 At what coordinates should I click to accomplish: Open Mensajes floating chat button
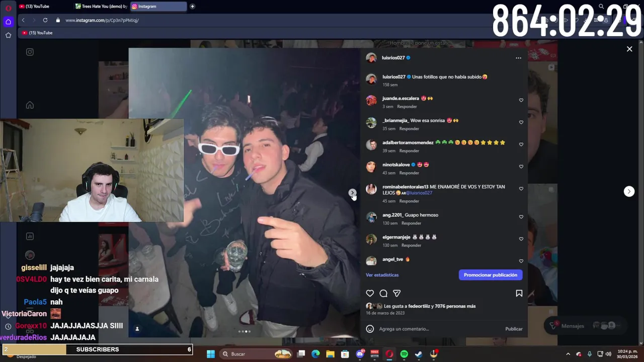pyautogui.click(x=585, y=326)
